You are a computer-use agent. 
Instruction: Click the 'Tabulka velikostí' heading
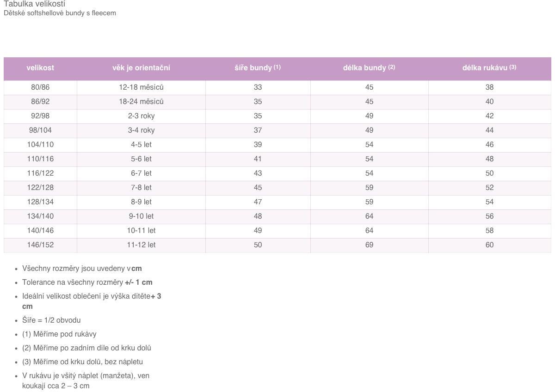[34, 4]
